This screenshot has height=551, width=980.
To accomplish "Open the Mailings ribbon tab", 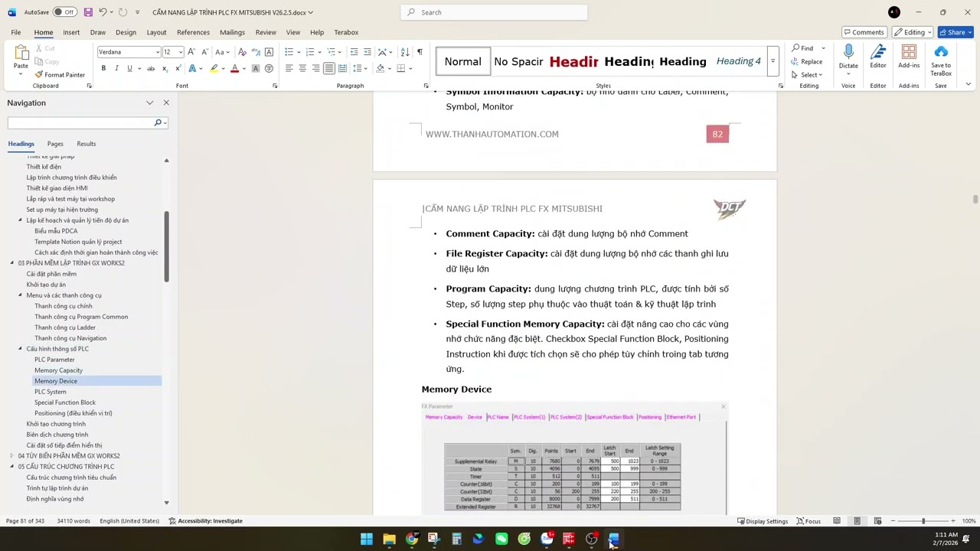I will click(232, 32).
